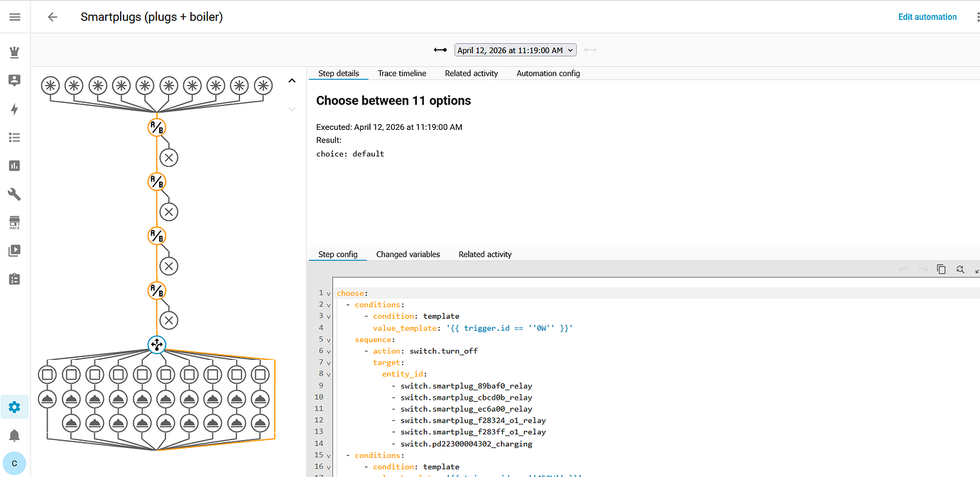Switch to the Step details tab
Image resolution: width=980 pixels, height=477 pixels.
pyautogui.click(x=339, y=73)
